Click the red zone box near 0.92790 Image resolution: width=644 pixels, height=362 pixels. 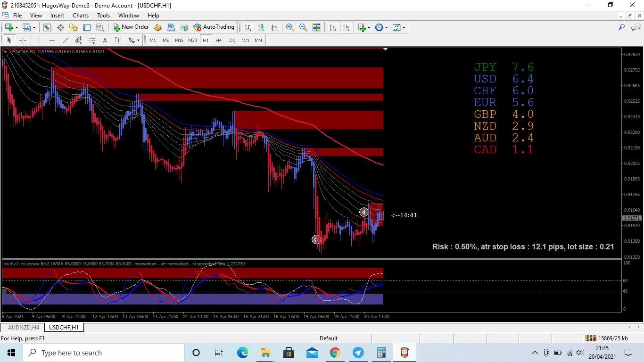click(x=217, y=78)
